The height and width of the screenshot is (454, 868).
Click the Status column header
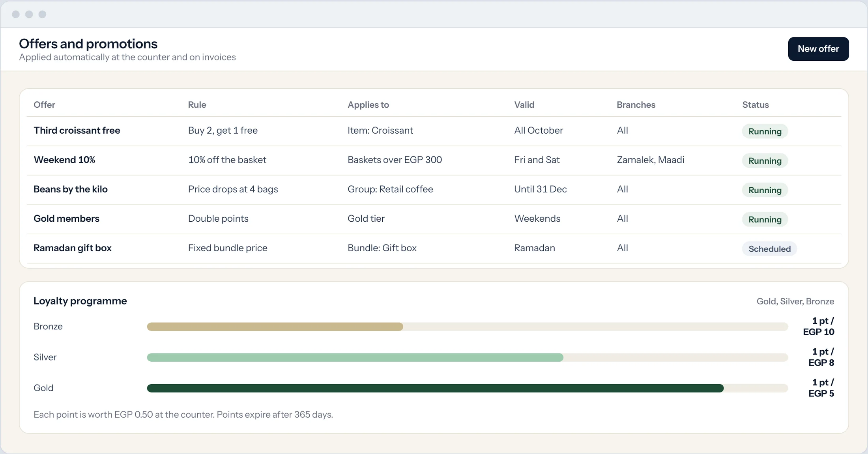(756, 105)
